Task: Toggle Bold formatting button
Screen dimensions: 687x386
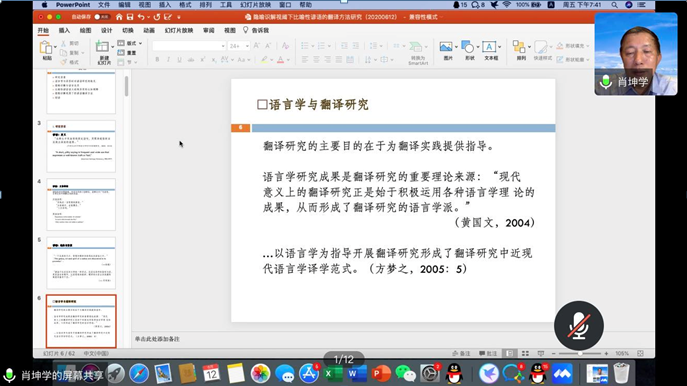Action: click(x=157, y=60)
